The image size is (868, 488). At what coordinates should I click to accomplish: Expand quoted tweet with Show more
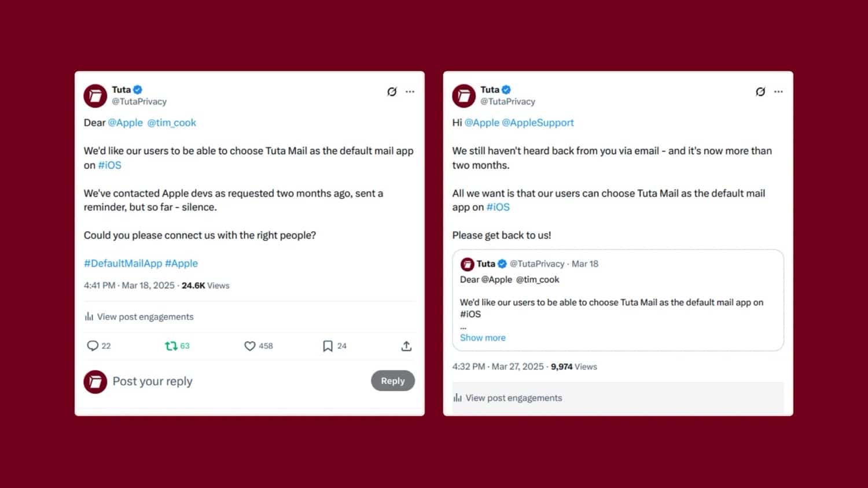point(483,338)
